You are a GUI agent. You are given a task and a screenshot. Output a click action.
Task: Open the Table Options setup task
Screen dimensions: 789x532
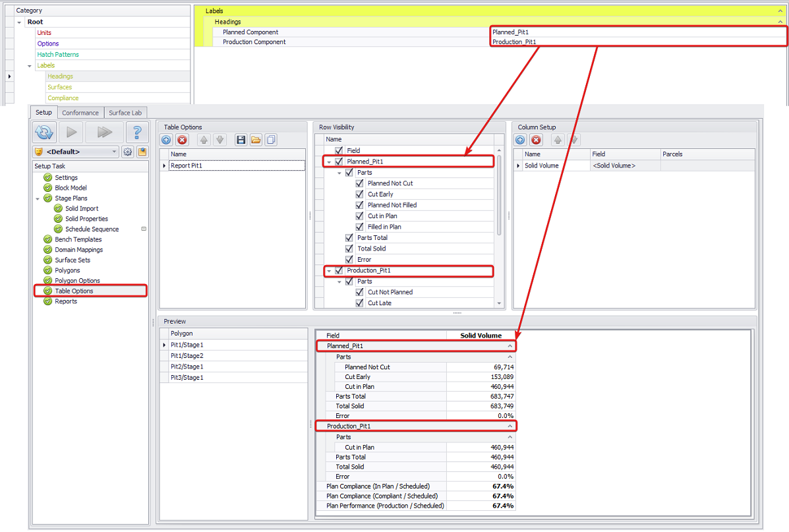[x=74, y=291]
